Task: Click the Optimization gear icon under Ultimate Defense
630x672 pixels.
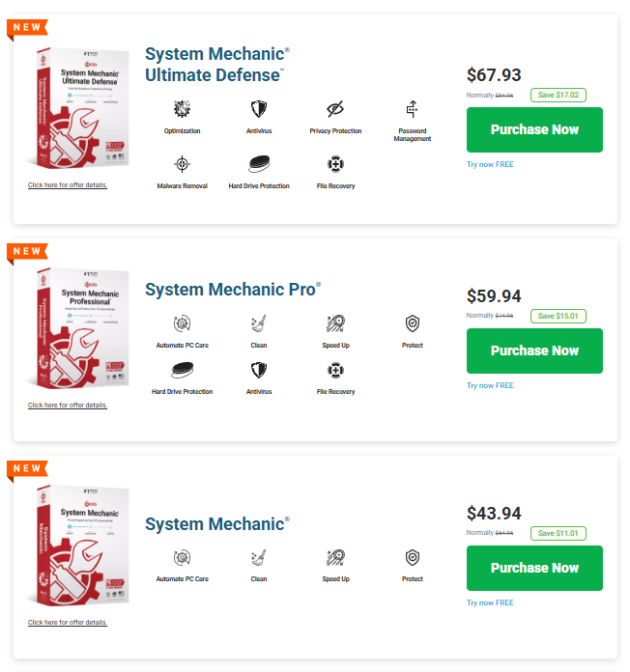Action: point(182,109)
